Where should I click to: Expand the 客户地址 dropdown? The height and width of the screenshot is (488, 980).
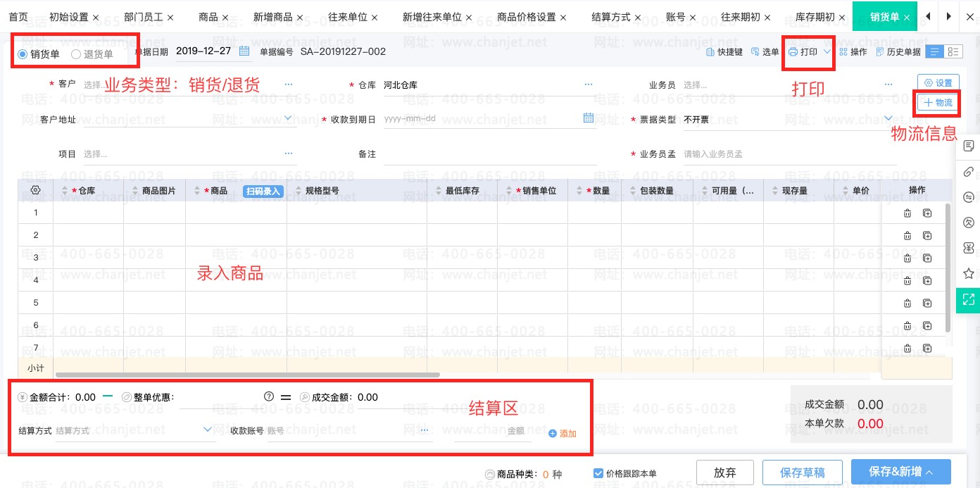click(x=289, y=118)
